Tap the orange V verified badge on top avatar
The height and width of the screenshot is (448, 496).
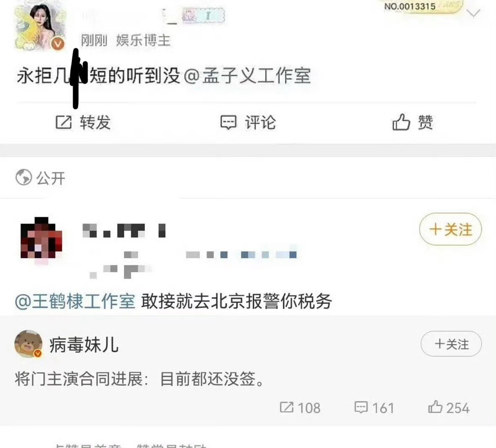pos(58,44)
